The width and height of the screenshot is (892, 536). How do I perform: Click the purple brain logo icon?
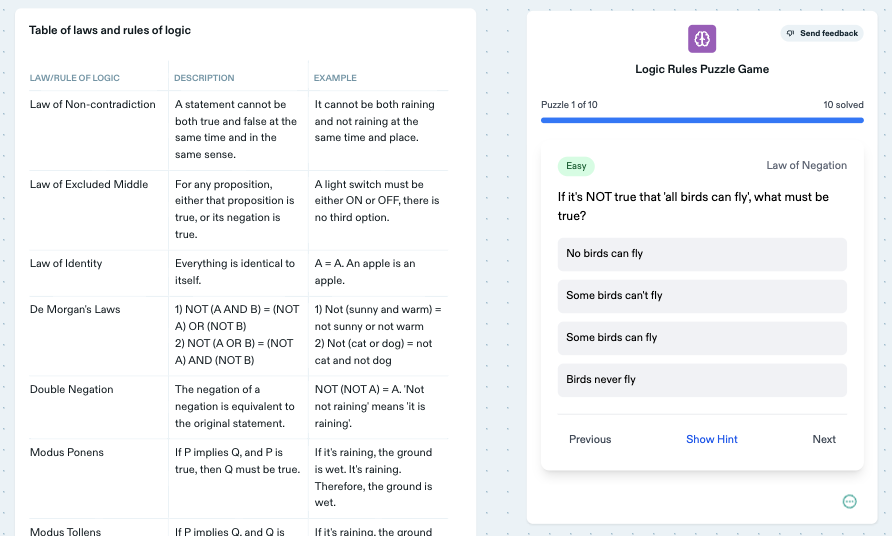point(702,39)
